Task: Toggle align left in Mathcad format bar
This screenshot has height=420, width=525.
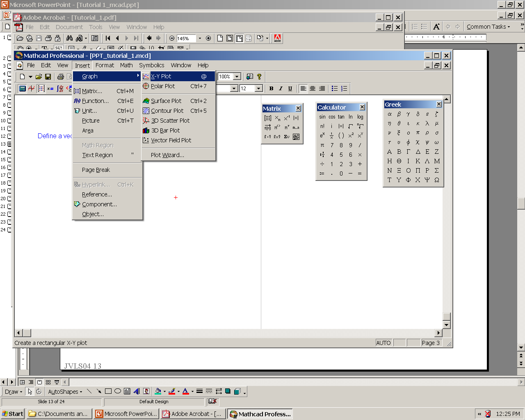Action: pyautogui.click(x=303, y=89)
